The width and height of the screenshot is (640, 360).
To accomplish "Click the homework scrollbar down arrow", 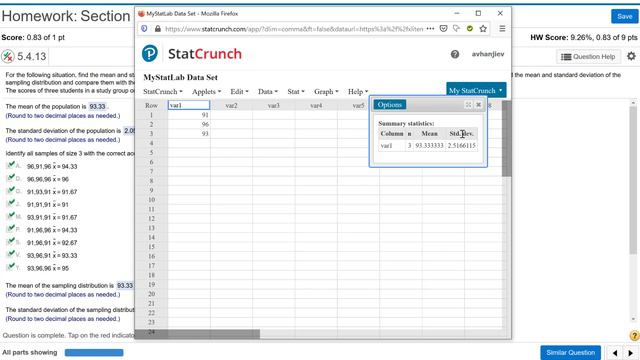I will (x=633, y=319).
